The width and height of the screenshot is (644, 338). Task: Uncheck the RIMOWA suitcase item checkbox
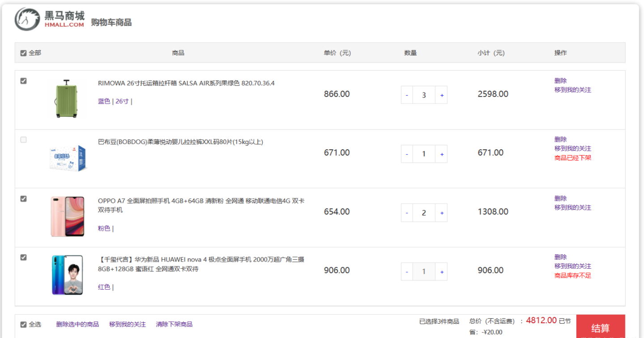[24, 81]
